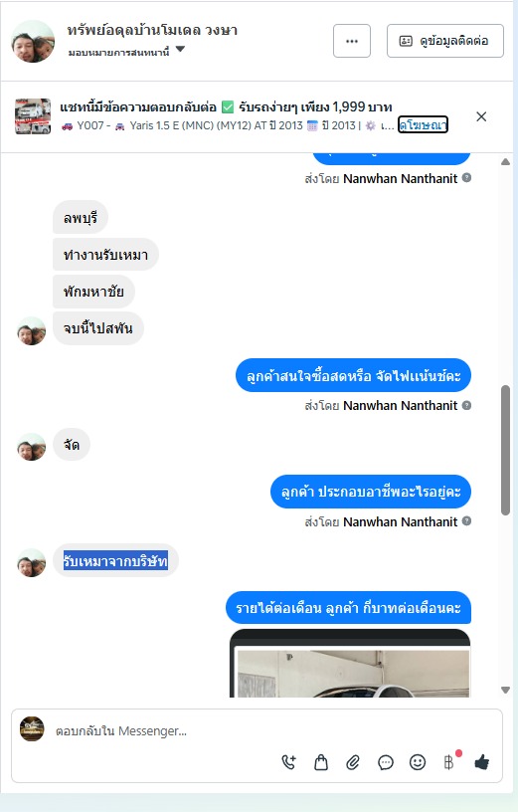
Task: Attach a file with the paperclip icon
Action: coord(353,762)
